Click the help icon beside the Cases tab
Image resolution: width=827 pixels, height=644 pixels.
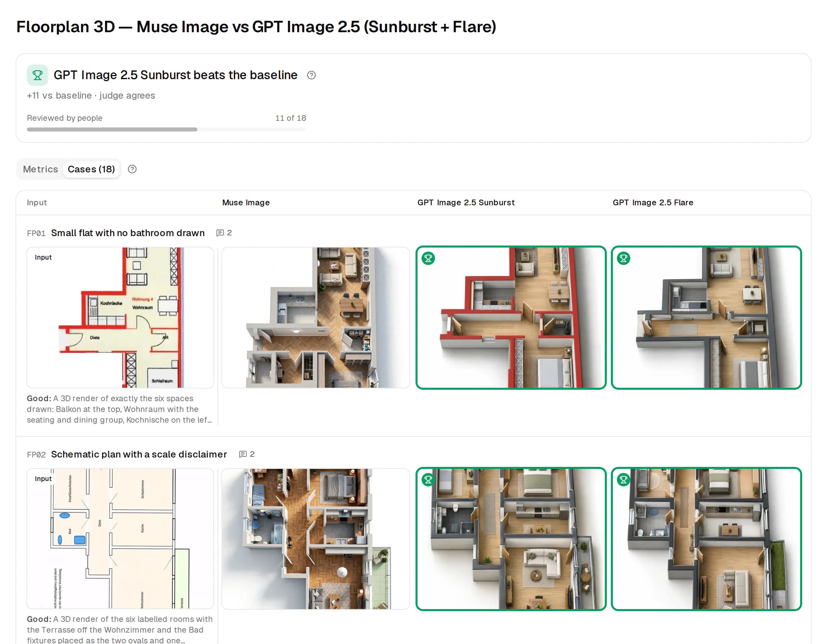coord(132,169)
